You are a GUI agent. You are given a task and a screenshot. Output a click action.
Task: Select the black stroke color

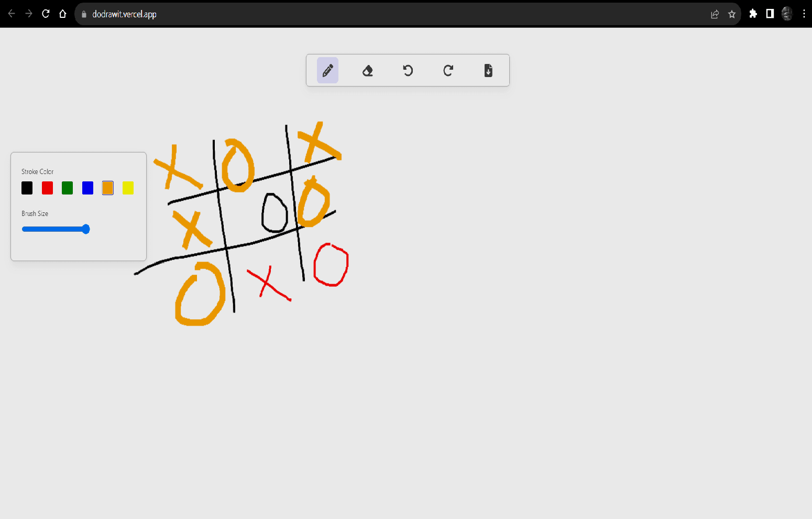pos(27,188)
